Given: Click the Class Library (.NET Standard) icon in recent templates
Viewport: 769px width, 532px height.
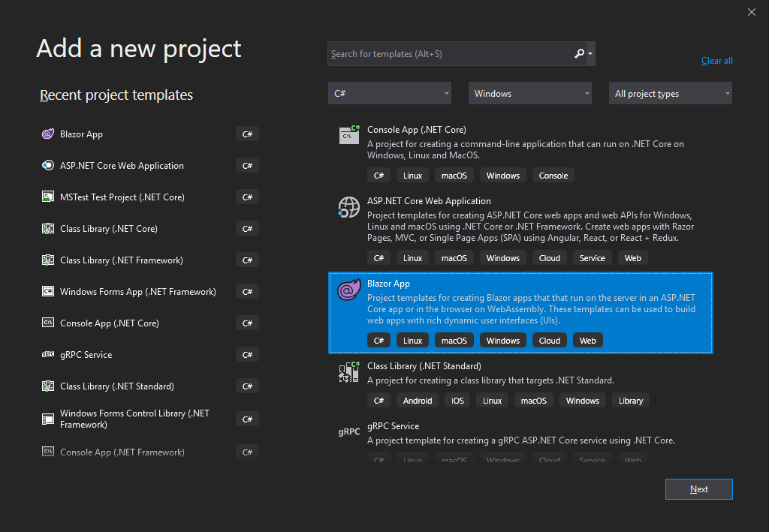Looking at the screenshot, I should (48, 386).
